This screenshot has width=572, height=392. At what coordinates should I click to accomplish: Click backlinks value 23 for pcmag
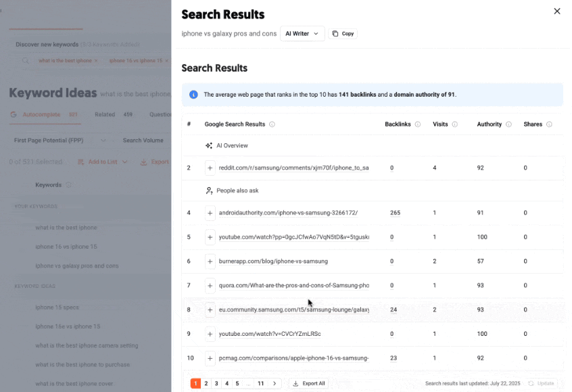394,358
